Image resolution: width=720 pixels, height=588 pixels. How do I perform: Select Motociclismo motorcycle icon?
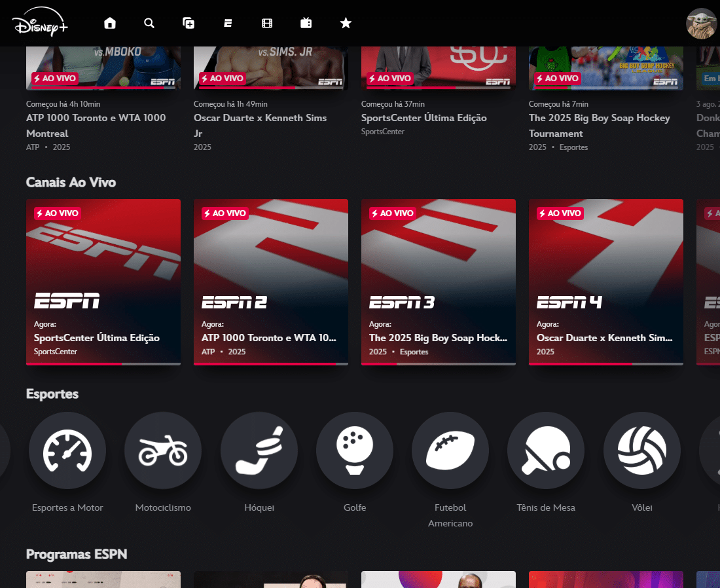[x=163, y=450]
